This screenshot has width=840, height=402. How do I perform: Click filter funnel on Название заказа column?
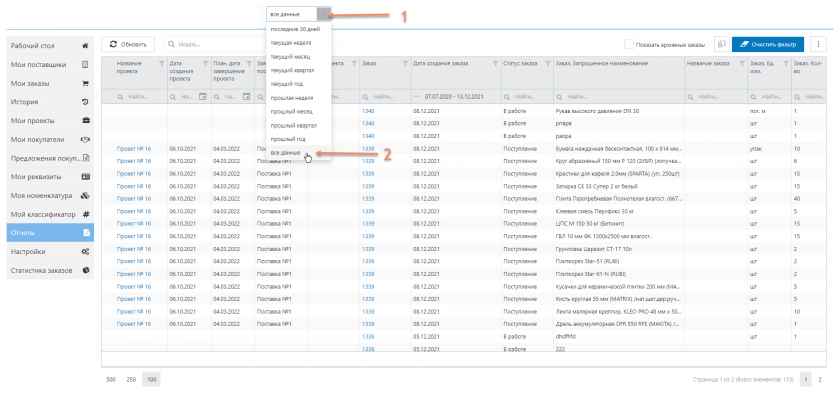740,64
